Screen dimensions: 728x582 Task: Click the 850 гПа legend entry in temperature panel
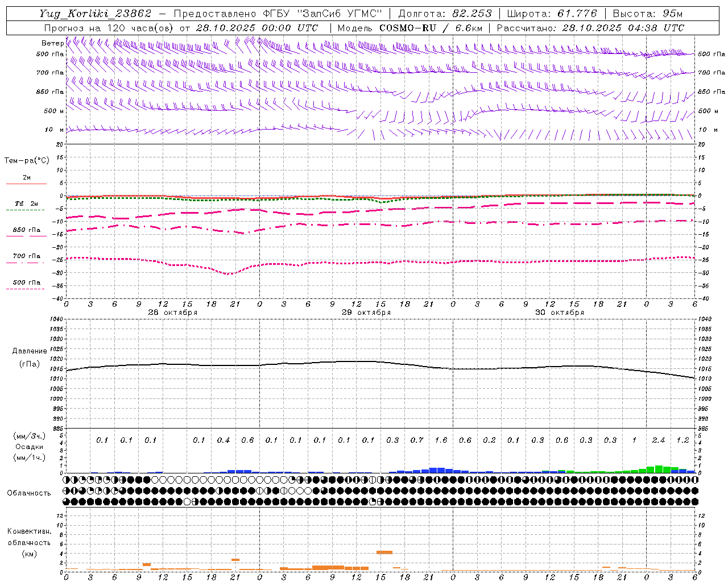point(27,230)
